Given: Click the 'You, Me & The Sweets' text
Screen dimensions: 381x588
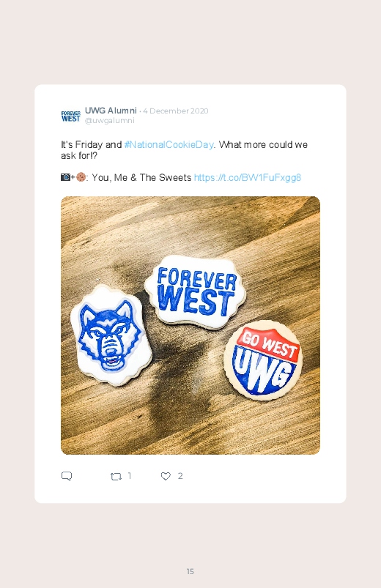Looking at the screenshot, I should pyautogui.click(x=141, y=177).
